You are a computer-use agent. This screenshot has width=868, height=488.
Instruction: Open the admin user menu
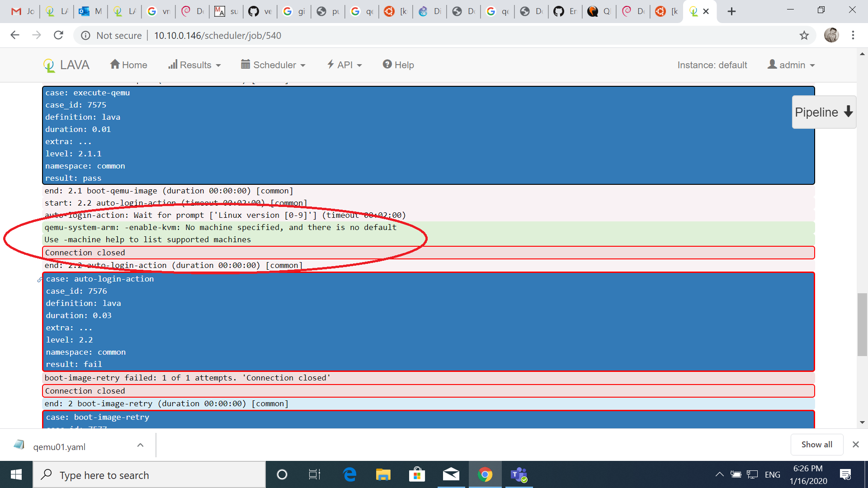click(x=791, y=65)
